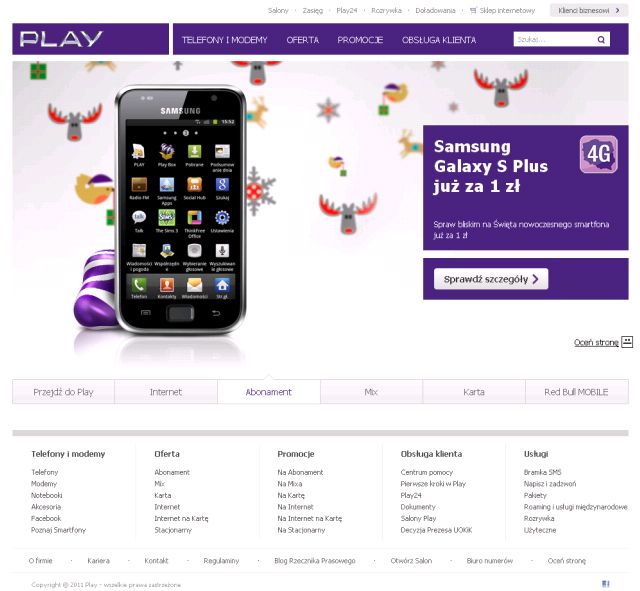Open the Blog Rzecznika Prasowego link

315,561
